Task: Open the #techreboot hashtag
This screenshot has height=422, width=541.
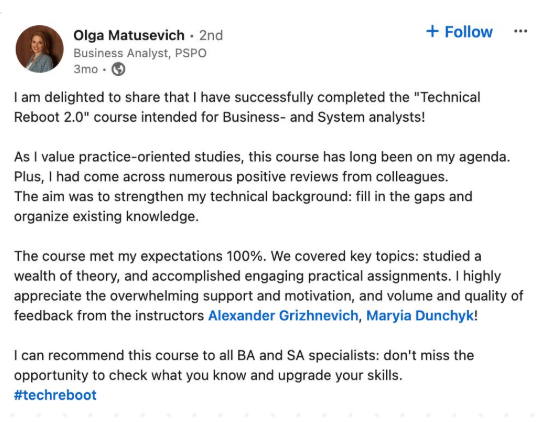Action: [55, 395]
